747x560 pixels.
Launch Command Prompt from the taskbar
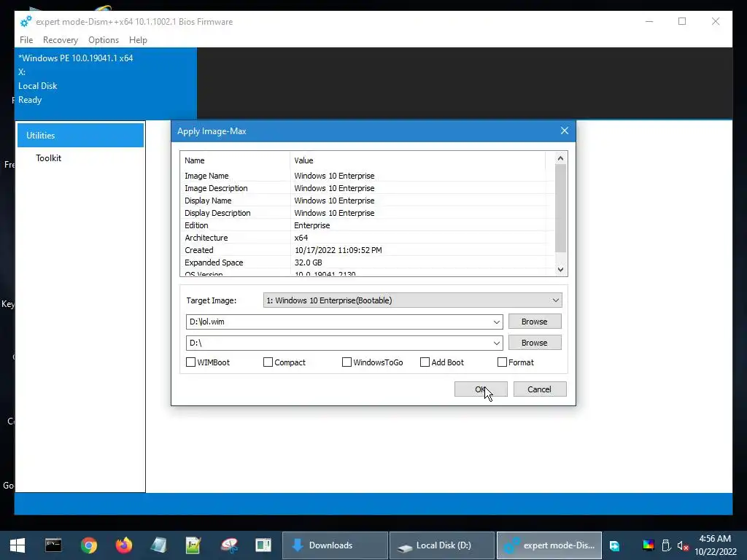(53, 545)
